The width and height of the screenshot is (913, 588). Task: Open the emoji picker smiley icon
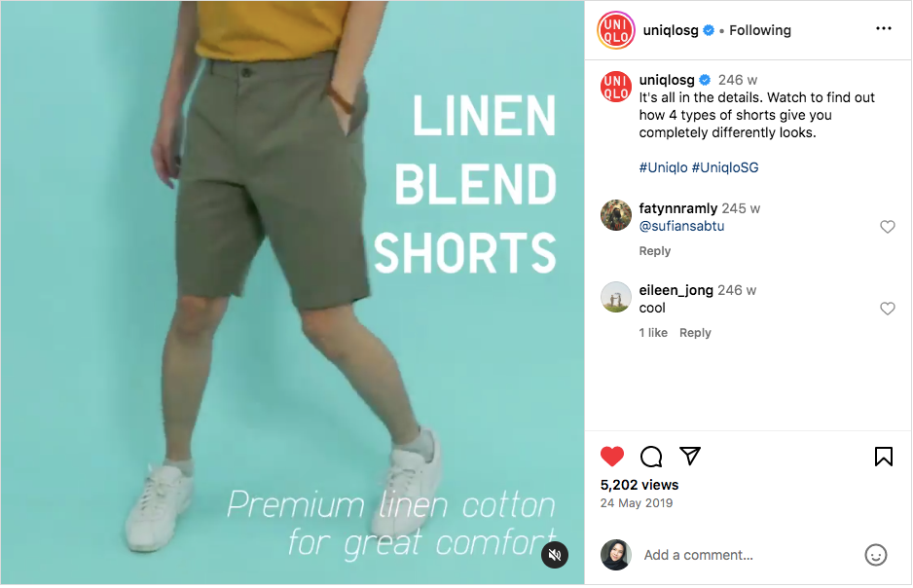click(875, 555)
